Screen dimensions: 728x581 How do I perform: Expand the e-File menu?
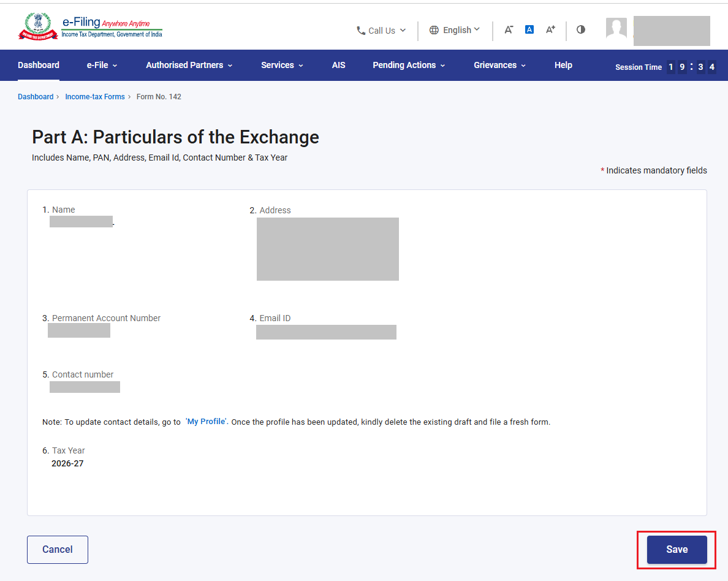click(102, 66)
